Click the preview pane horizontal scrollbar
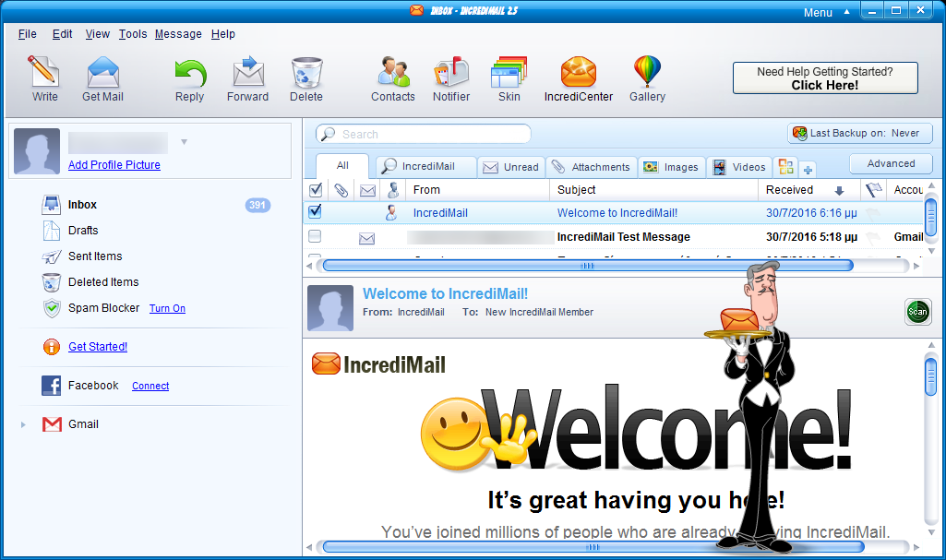The image size is (946, 560). (593, 547)
